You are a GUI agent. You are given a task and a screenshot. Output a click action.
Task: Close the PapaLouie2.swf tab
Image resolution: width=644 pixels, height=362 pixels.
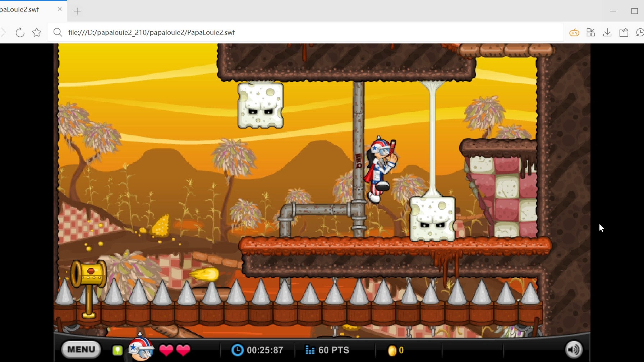(x=60, y=9)
